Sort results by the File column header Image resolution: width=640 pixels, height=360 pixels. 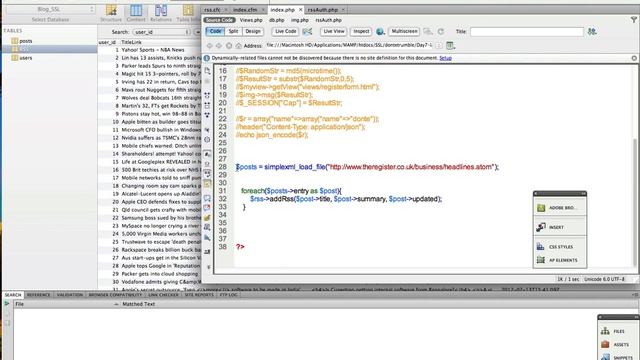pos(66,304)
